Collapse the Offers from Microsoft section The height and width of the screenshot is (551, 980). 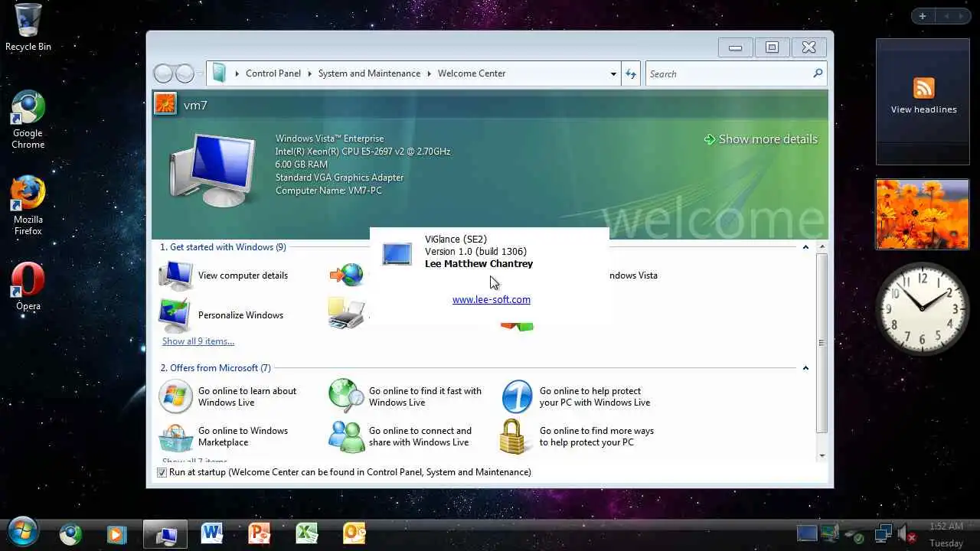(805, 368)
